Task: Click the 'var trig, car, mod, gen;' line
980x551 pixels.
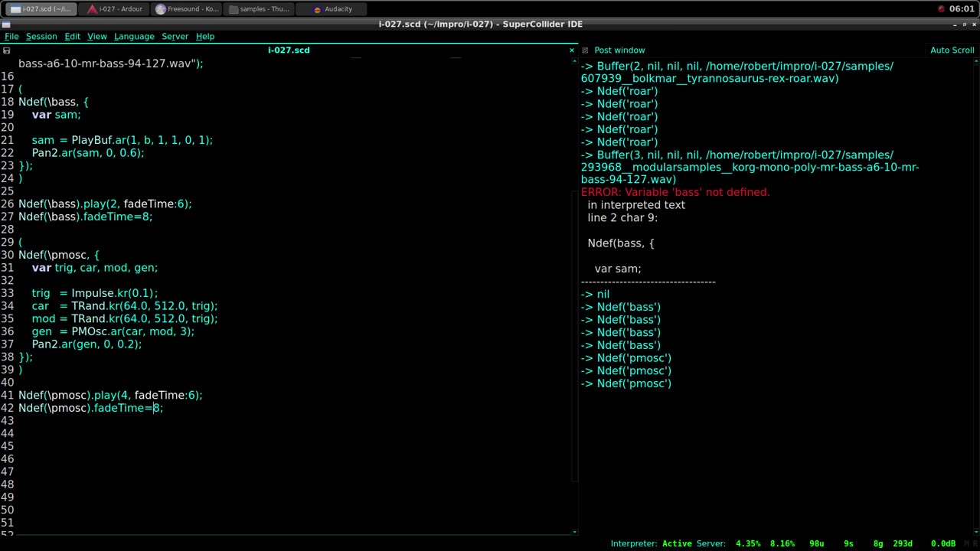Action: click(95, 267)
